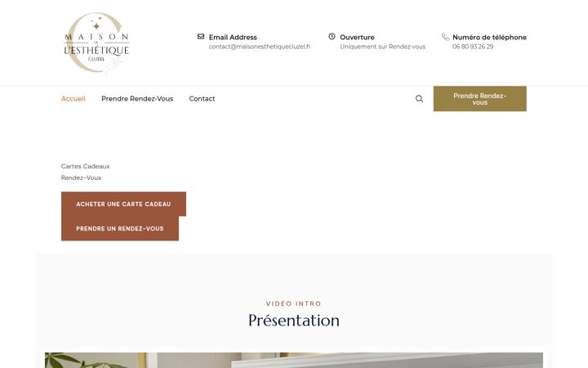Click the Numéro de téléphone heading
The height and width of the screenshot is (368, 588).
(489, 37)
